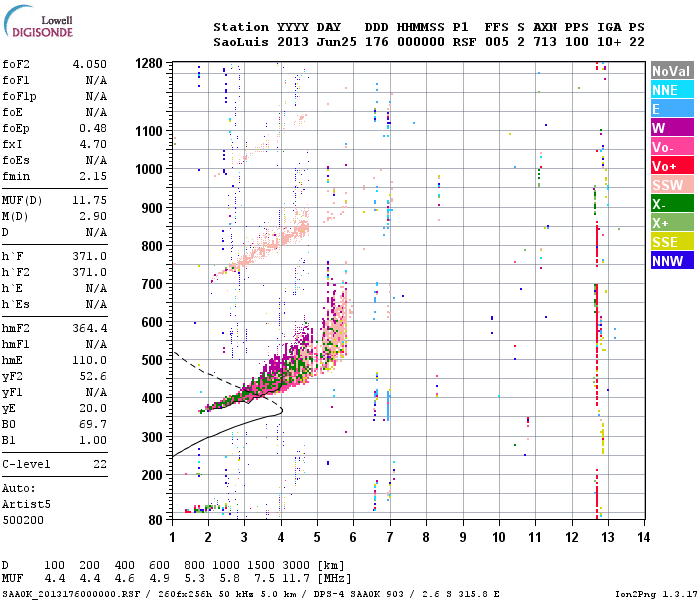700x600 pixels.
Task: Click the SAA0K_2013176000000.RSF file name
Action: (x=71, y=594)
